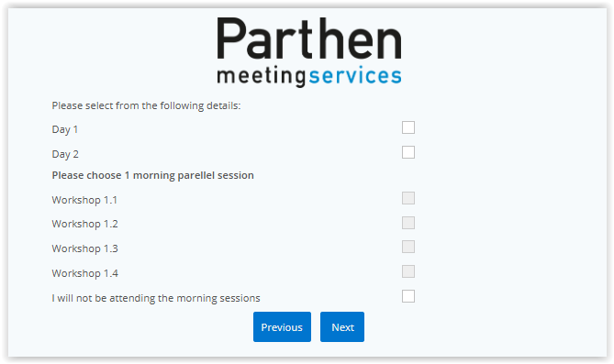
Task: Go back with the Previous button
Action: [282, 326]
